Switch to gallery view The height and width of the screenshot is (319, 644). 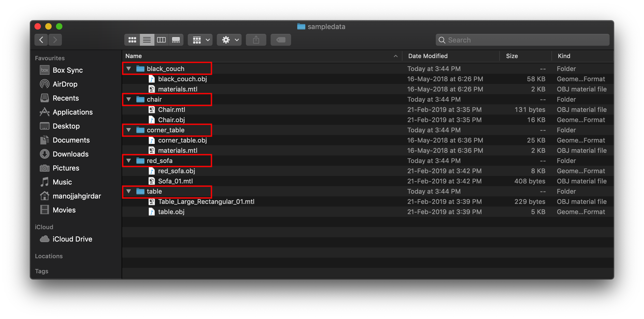tap(176, 40)
